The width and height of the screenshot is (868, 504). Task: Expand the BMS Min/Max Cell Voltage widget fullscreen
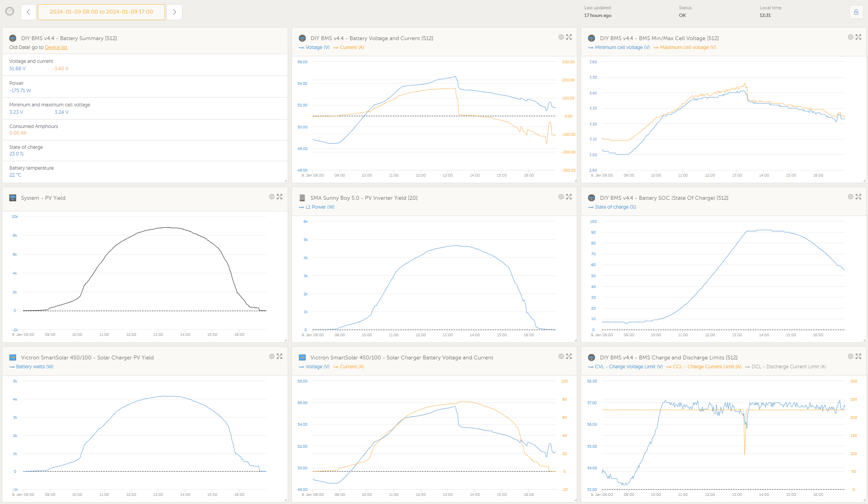858,37
